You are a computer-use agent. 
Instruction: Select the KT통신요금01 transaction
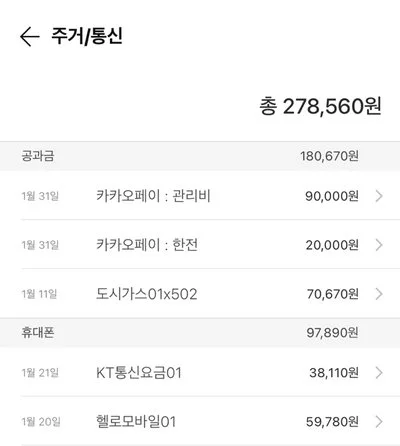pyautogui.click(x=200, y=372)
